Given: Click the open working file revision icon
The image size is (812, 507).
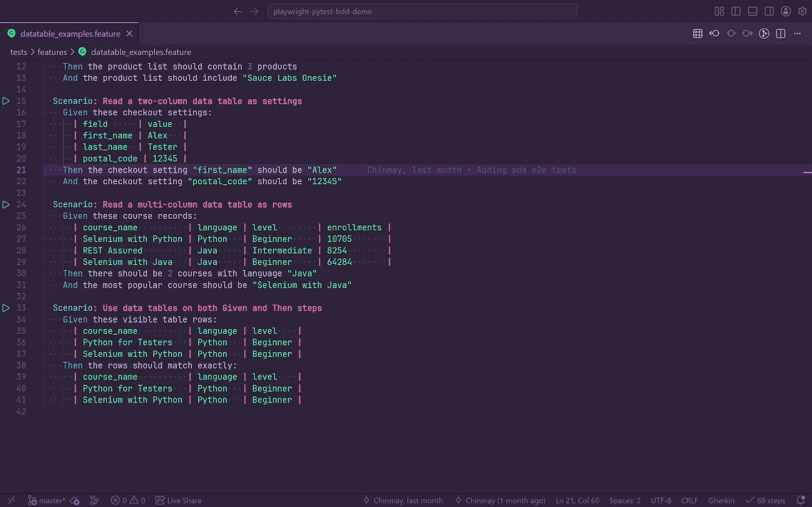Looking at the screenshot, I should pyautogui.click(x=731, y=33).
